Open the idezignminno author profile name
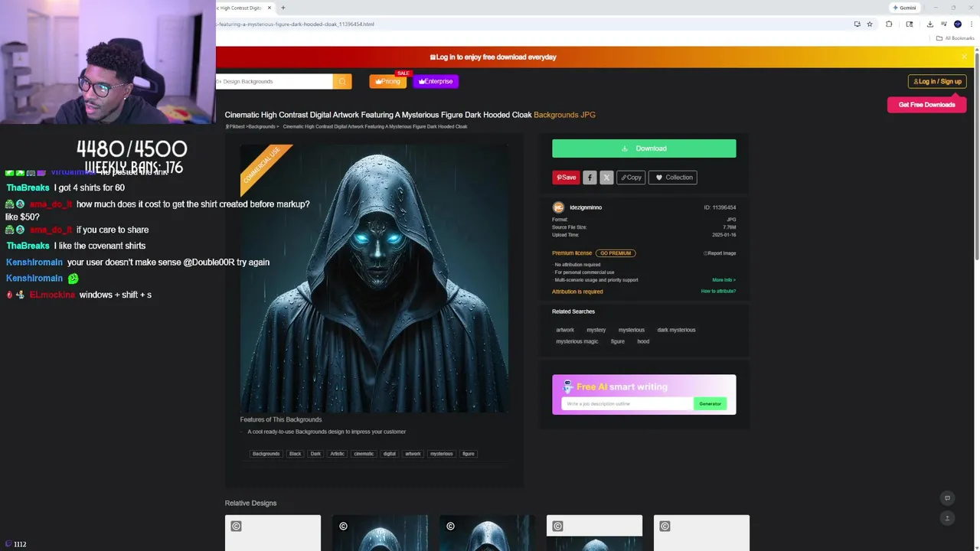 (x=586, y=207)
